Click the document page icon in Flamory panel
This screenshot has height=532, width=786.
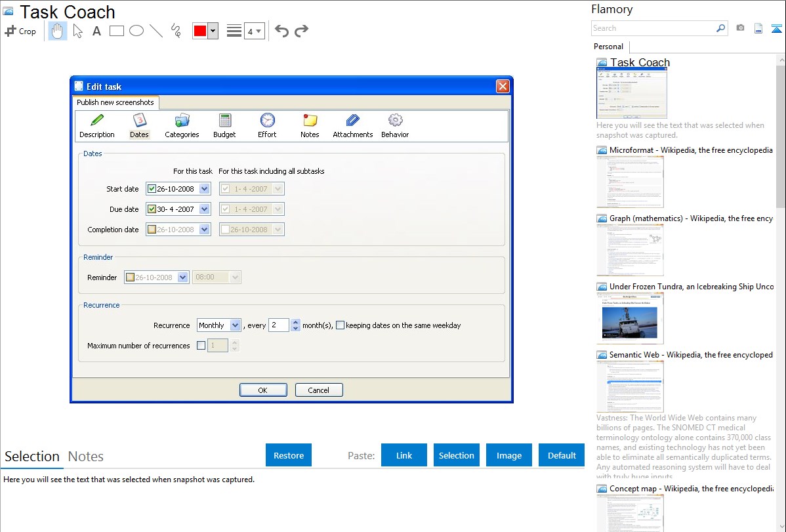point(758,28)
